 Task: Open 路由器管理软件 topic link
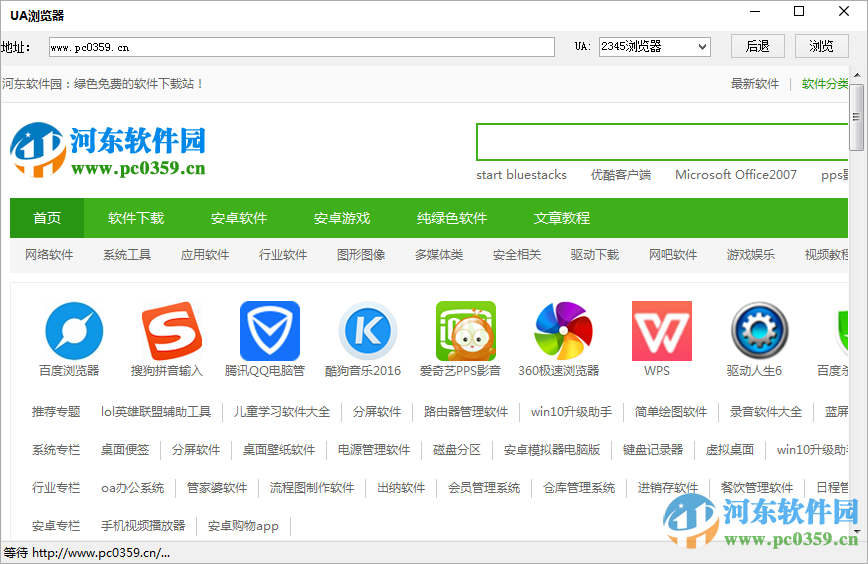coord(466,412)
